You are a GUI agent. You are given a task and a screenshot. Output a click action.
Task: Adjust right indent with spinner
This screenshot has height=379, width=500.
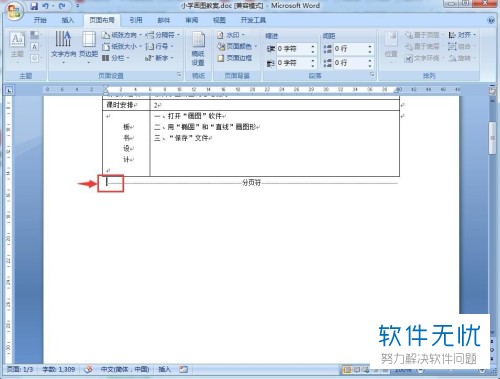pyautogui.click(x=313, y=63)
